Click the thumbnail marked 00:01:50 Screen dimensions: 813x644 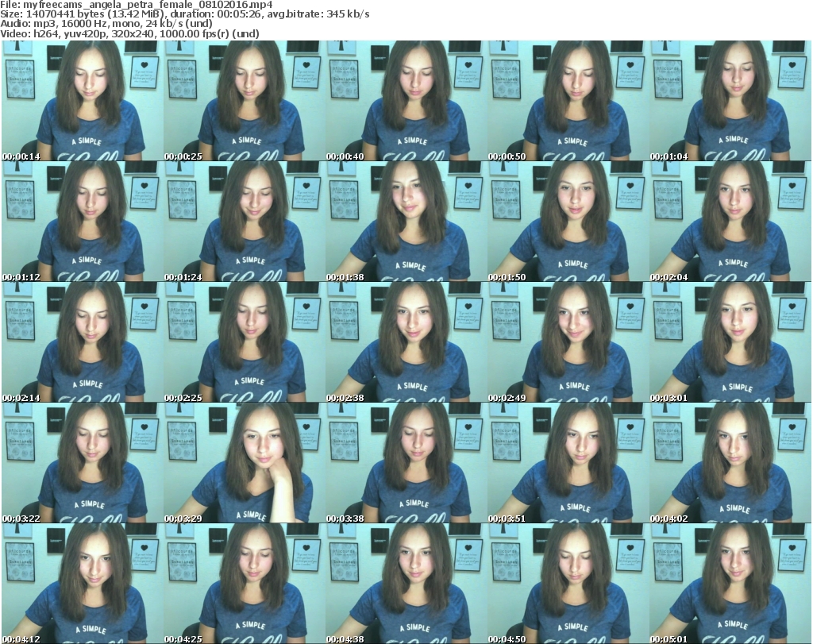tap(568, 222)
